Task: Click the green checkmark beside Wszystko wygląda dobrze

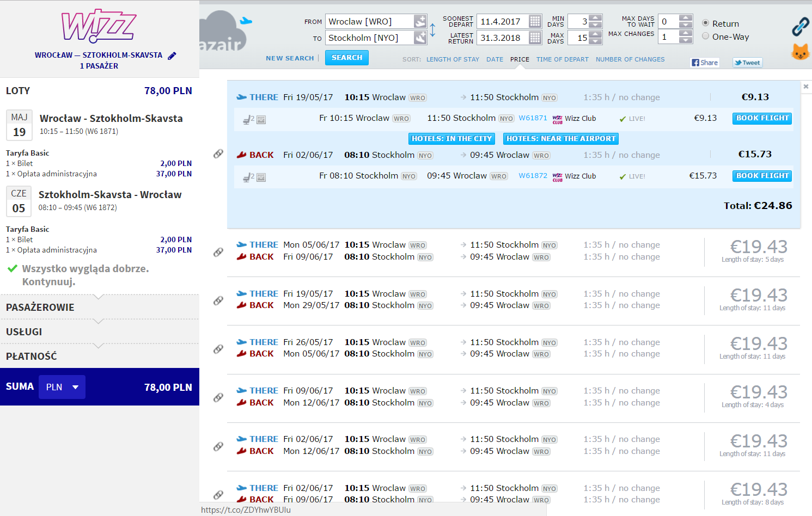Action: point(12,268)
